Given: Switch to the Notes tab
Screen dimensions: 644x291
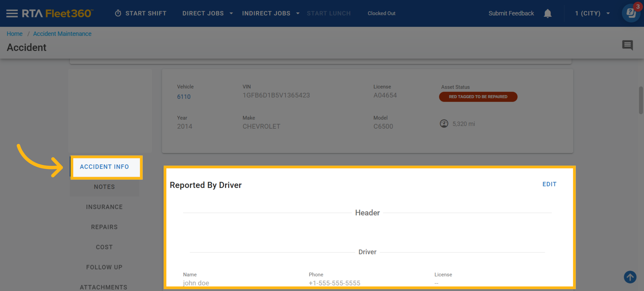Looking at the screenshot, I should [104, 187].
